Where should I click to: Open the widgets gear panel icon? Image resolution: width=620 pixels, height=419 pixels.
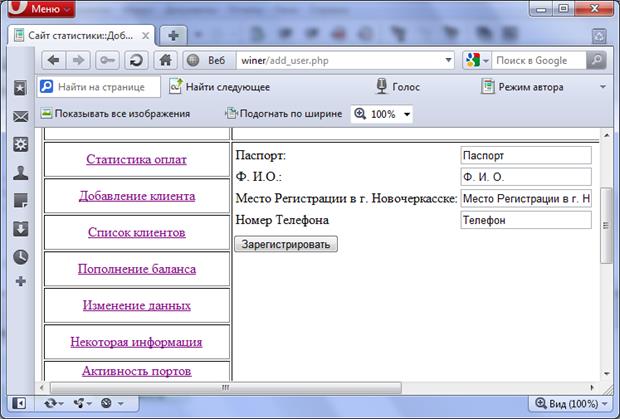click(21, 144)
